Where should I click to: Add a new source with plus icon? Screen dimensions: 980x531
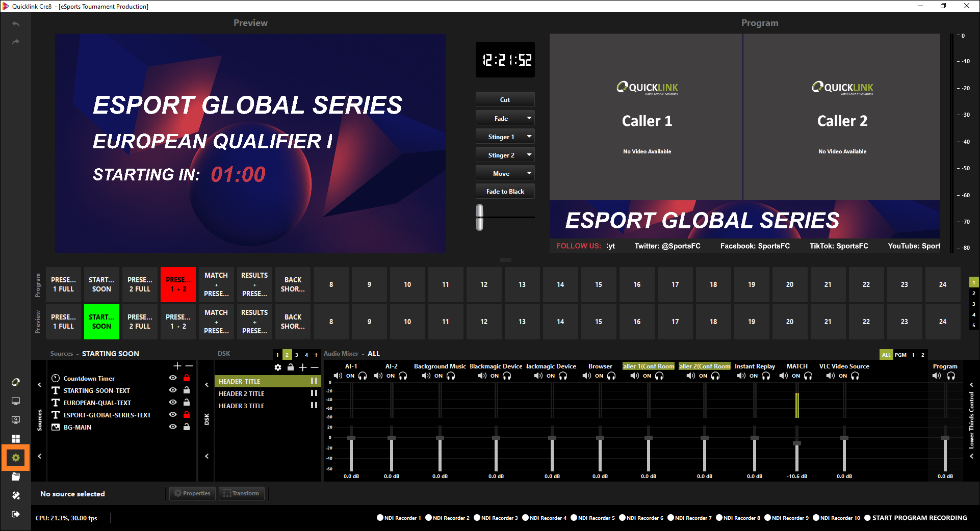click(177, 366)
